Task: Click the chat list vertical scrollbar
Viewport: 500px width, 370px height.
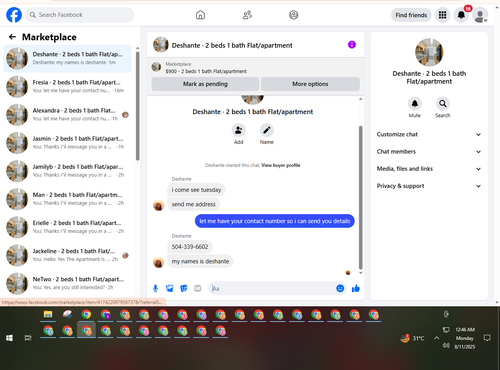Action: tap(137, 106)
